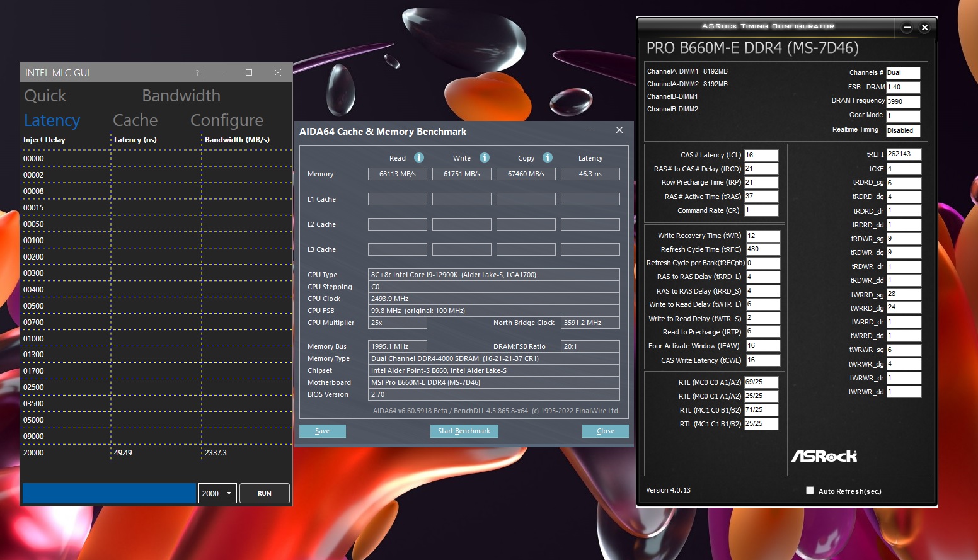
Task: Select the North Bridge Clock value 3591.2 MHz
Action: tap(590, 323)
